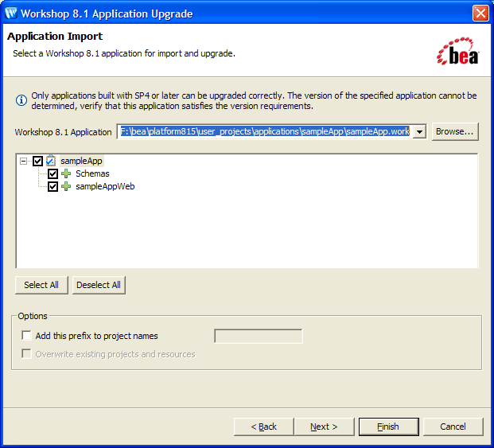Screen dimensions: 494x448
Task: Click the sampleApp application icon
Action: [51, 161]
